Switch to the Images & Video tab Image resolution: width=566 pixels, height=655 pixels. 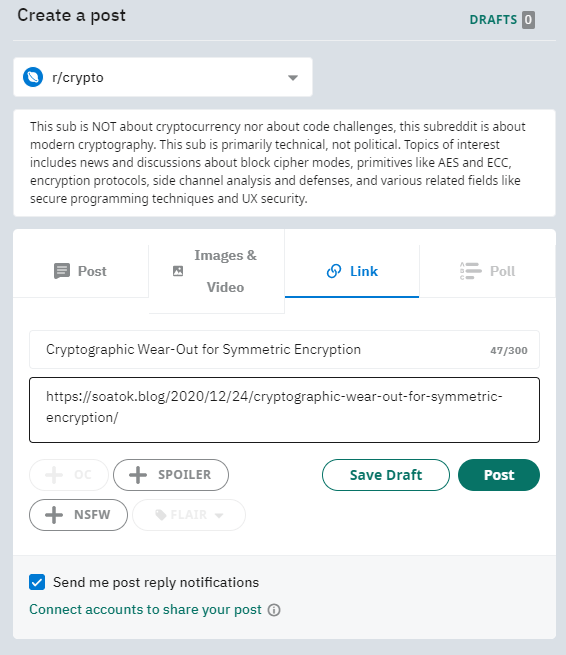(216, 271)
